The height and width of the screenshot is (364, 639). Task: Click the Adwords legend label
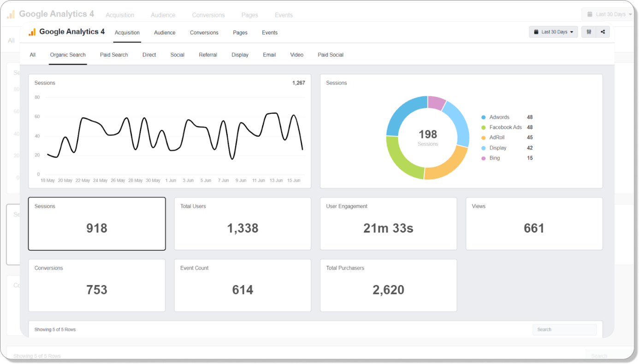(499, 117)
